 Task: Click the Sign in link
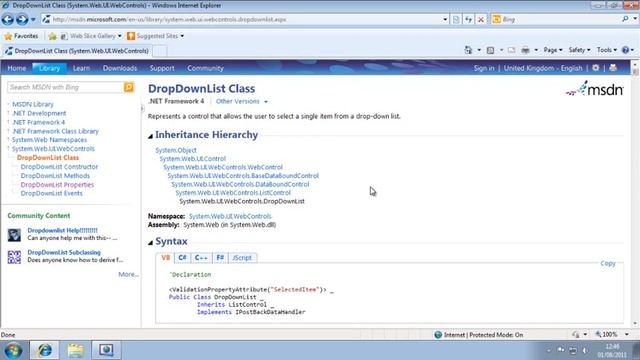coord(484,68)
